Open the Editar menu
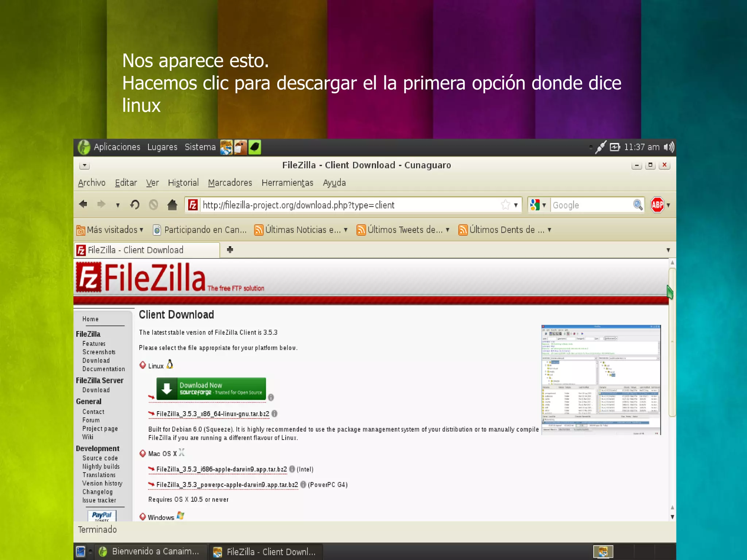 tap(126, 183)
